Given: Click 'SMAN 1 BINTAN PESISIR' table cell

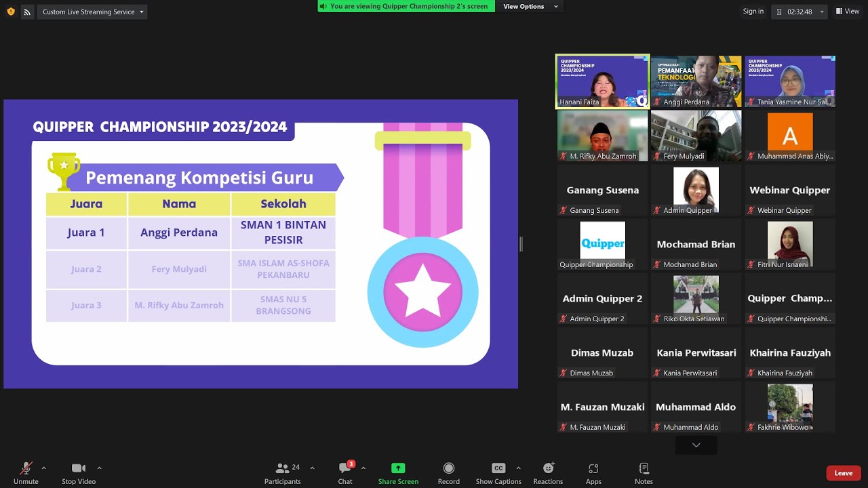Looking at the screenshot, I should (283, 232).
